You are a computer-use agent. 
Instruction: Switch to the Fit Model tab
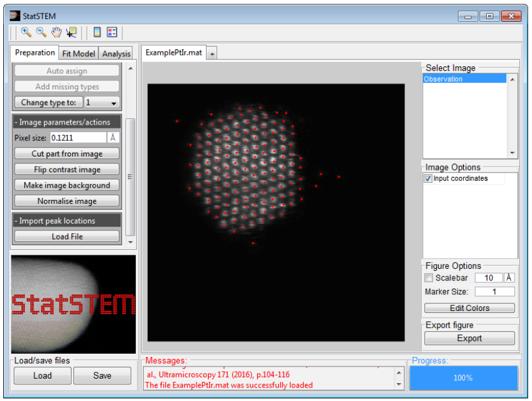(79, 54)
